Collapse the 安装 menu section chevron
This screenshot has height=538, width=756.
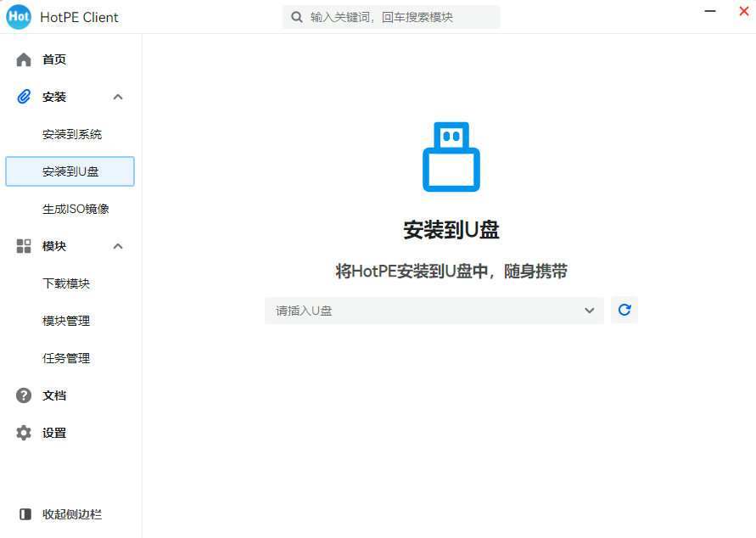(x=118, y=97)
